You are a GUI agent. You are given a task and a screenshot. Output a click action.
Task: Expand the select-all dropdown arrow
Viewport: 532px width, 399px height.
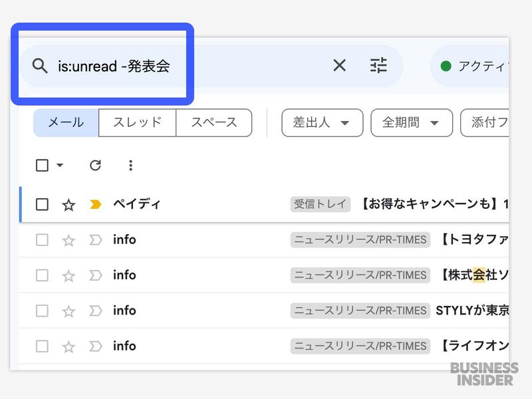click(x=60, y=165)
